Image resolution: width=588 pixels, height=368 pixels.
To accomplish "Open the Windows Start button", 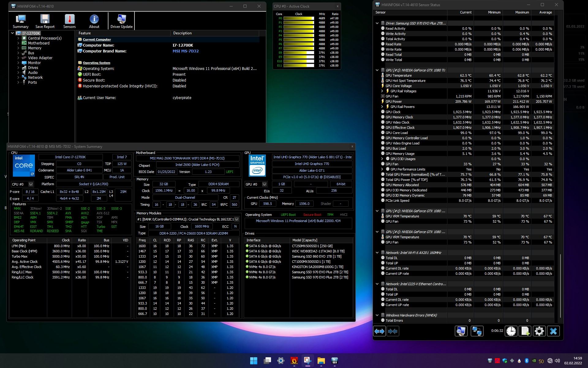I will pyautogui.click(x=254, y=361).
